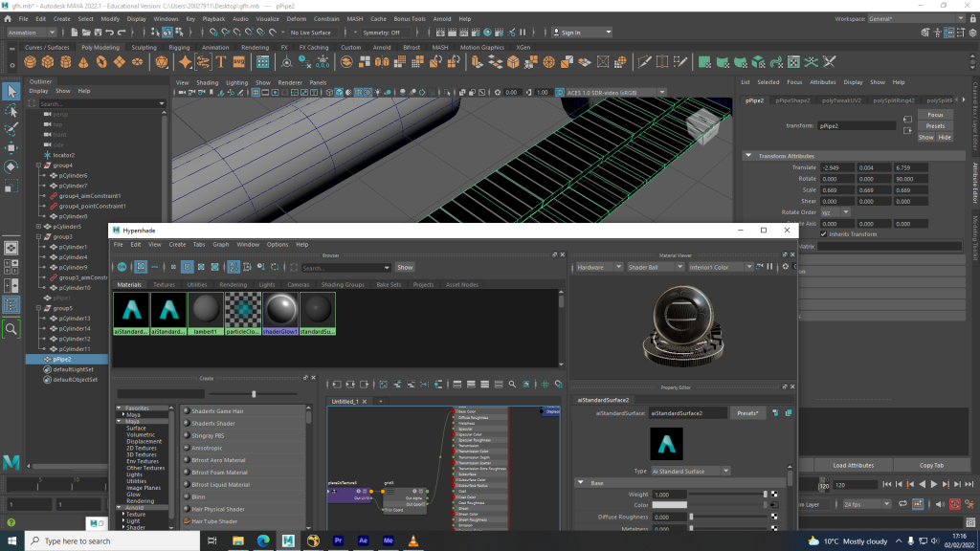Screen dimensions: 980x551
Task: Jump to the start of the playback range
Action: click(x=887, y=484)
